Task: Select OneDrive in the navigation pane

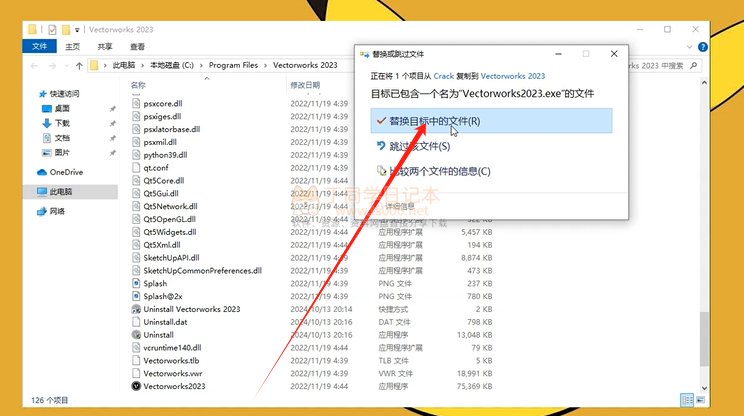Action: [x=66, y=172]
